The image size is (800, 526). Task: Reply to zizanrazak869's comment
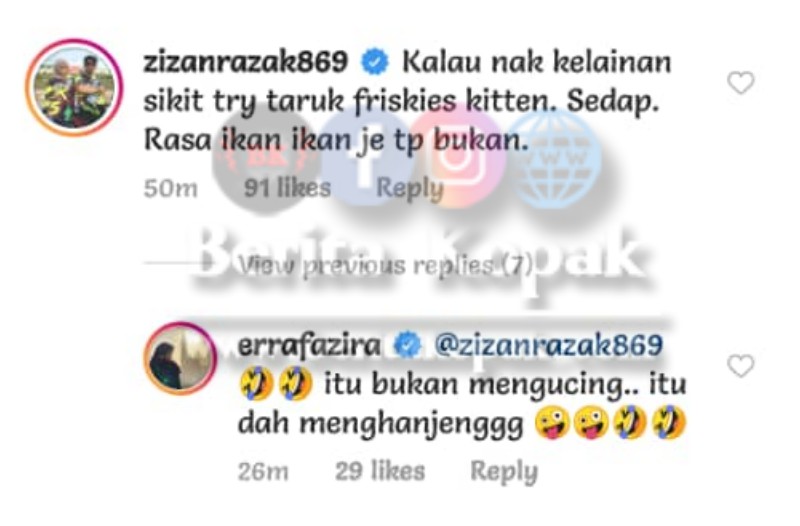[x=410, y=188]
